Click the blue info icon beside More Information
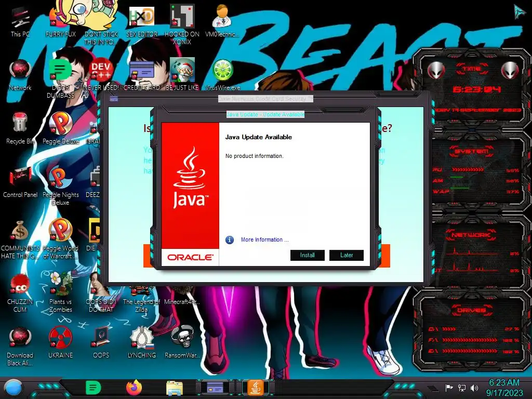The height and width of the screenshot is (399, 532). pos(230,240)
